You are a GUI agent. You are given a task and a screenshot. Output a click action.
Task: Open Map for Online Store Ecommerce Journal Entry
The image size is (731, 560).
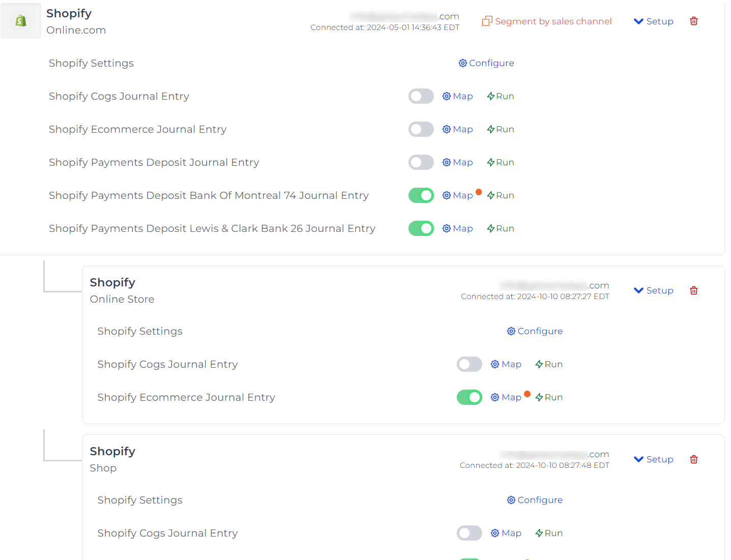point(506,397)
